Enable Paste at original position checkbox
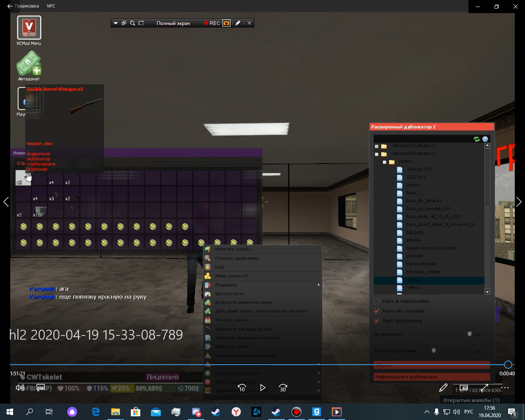Image resolution: width=525 pixels, height=420 pixels. click(377, 301)
